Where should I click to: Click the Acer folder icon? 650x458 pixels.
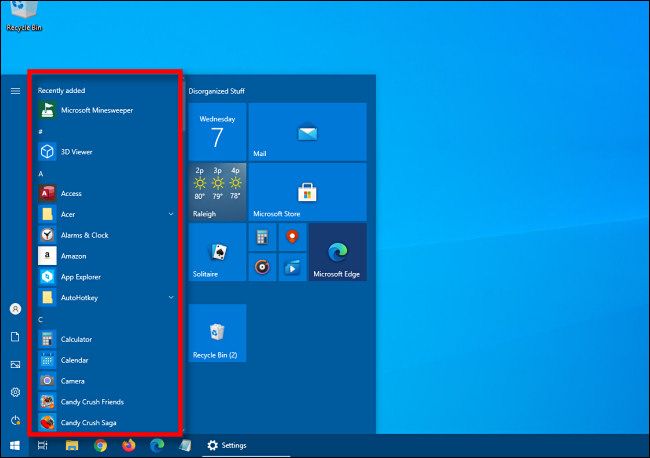pos(47,214)
